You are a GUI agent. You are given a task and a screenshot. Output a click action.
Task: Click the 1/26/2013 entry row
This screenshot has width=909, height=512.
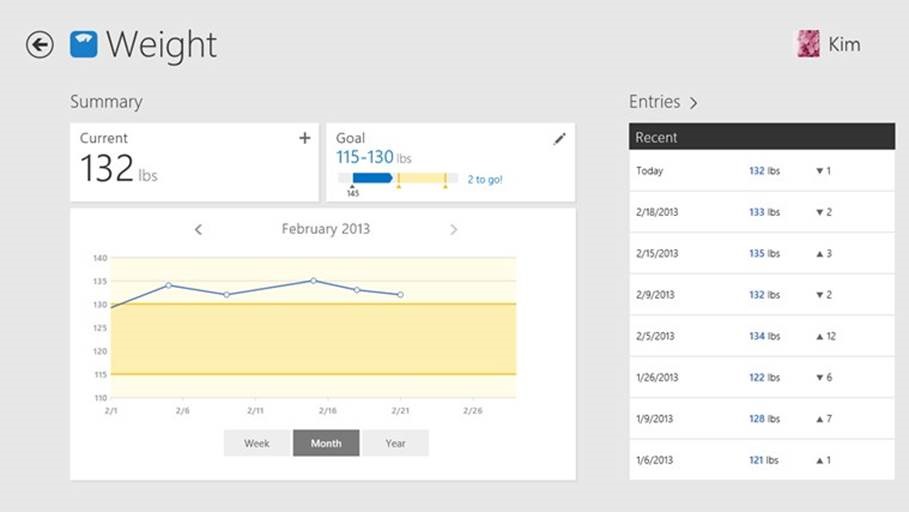[x=761, y=378]
